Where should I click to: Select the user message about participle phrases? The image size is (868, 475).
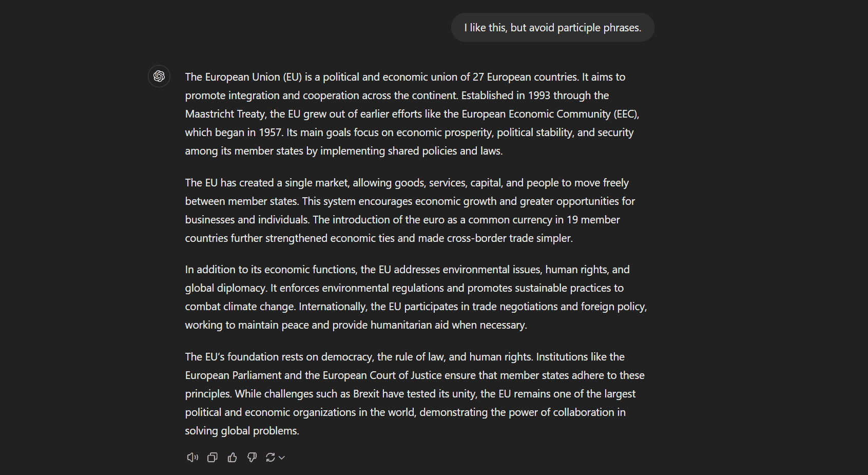pos(553,28)
